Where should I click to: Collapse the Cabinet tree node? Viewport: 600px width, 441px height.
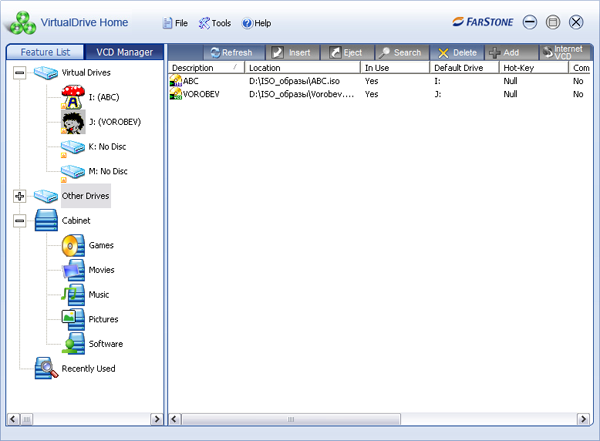20,220
